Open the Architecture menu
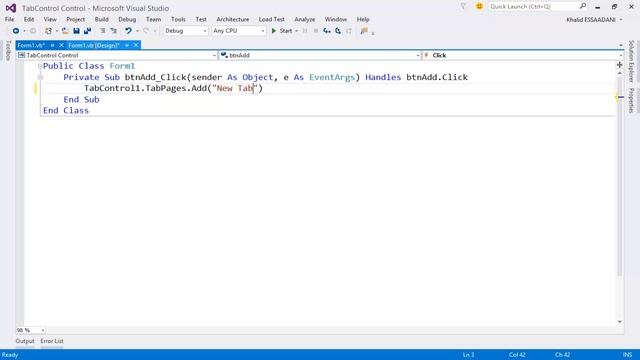The width and height of the screenshot is (640, 360). 233,19
